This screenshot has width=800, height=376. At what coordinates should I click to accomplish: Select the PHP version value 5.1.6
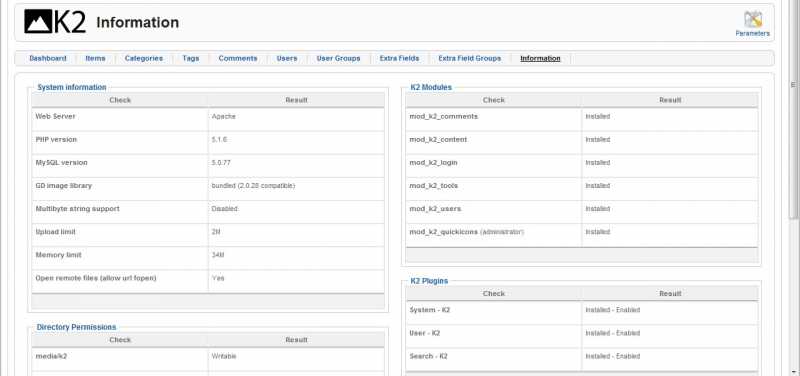click(x=219, y=139)
